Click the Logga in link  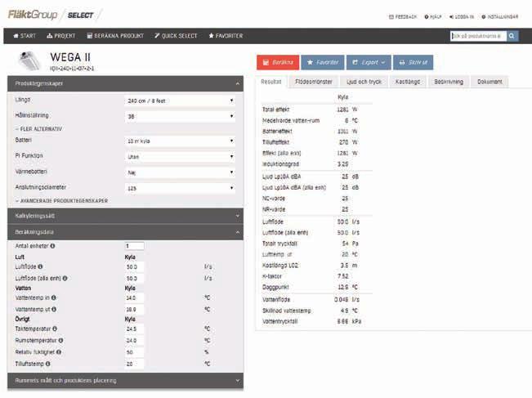[x=462, y=16]
